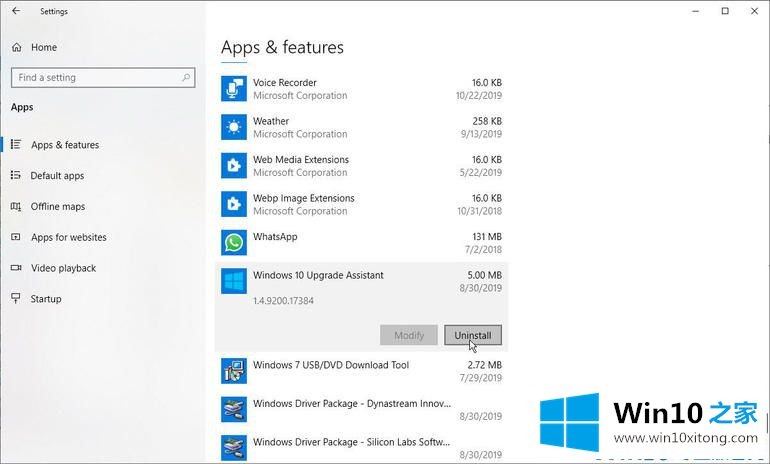Open Apps for websites section
Screen dimensions: 770x464
(x=68, y=238)
